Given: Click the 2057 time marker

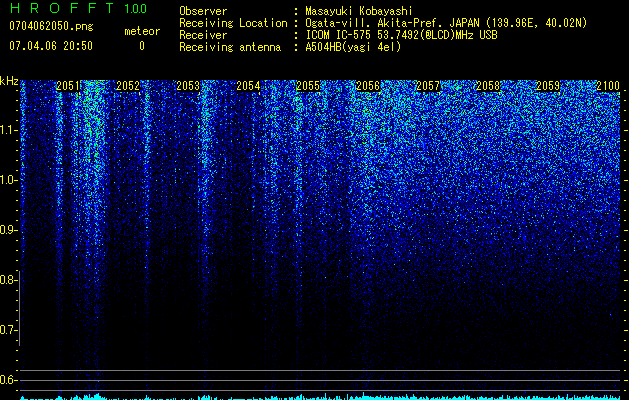Looking at the screenshot, I should pyautogui.click(x=428, y=86).
